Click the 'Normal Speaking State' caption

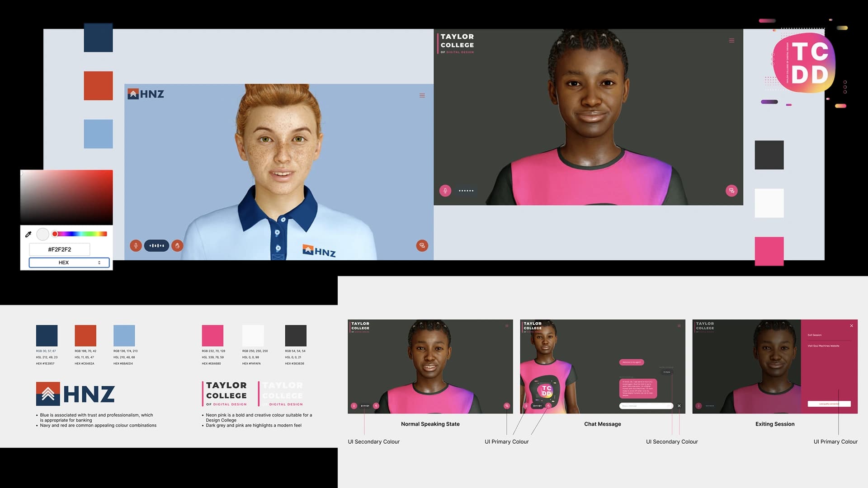430,424
